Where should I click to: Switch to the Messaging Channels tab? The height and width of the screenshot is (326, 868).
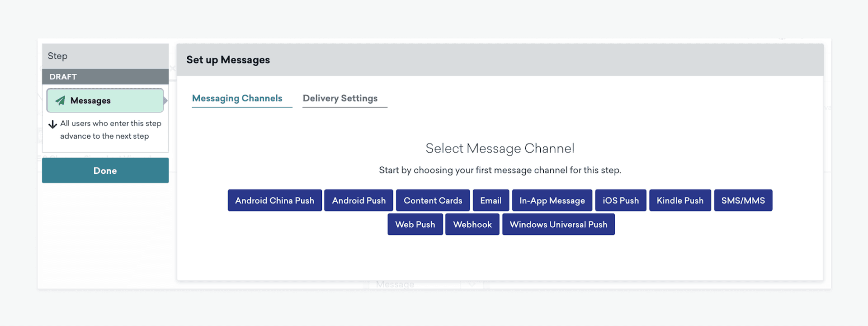pyautogui.click(x=237, y=98)
